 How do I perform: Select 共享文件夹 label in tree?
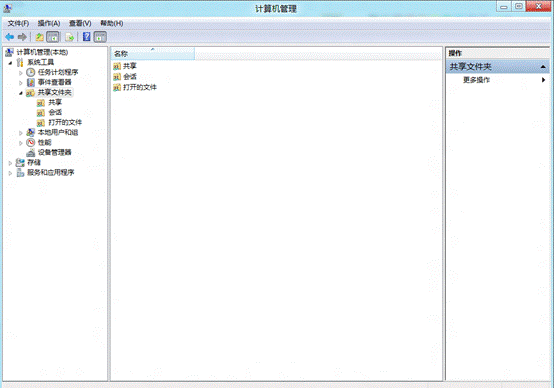[x=54, y=93]
